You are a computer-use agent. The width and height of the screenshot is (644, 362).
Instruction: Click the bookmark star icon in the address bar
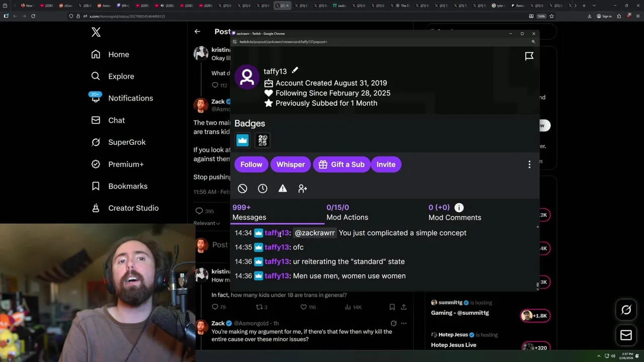point(551,16)
